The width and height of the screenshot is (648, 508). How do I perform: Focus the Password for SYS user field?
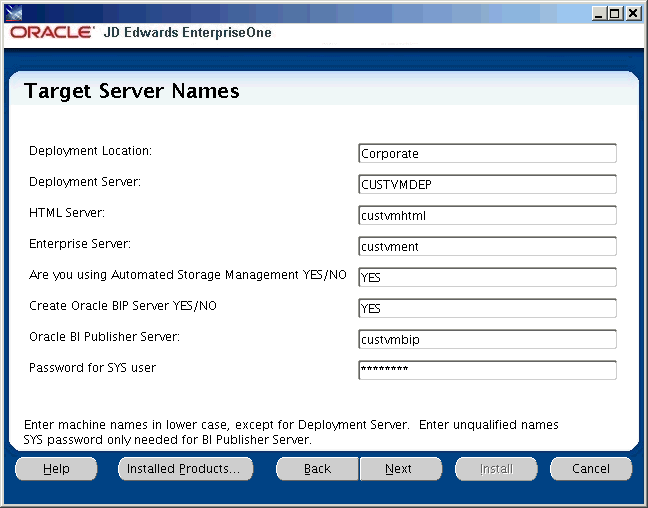[488, 370]
